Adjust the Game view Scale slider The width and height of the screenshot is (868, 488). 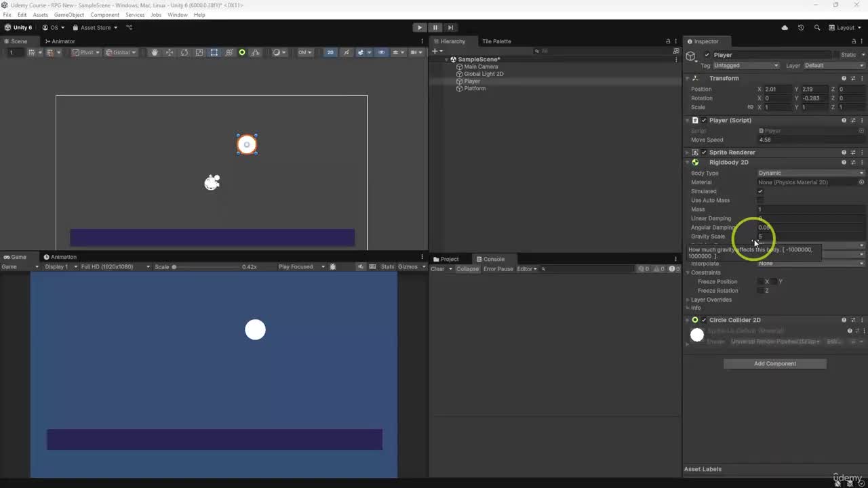click(205, 267)
